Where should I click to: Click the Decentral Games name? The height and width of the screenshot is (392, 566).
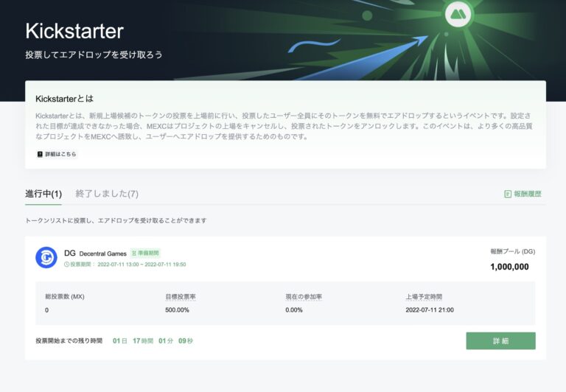pyautogui.click(x=103, y=253)
